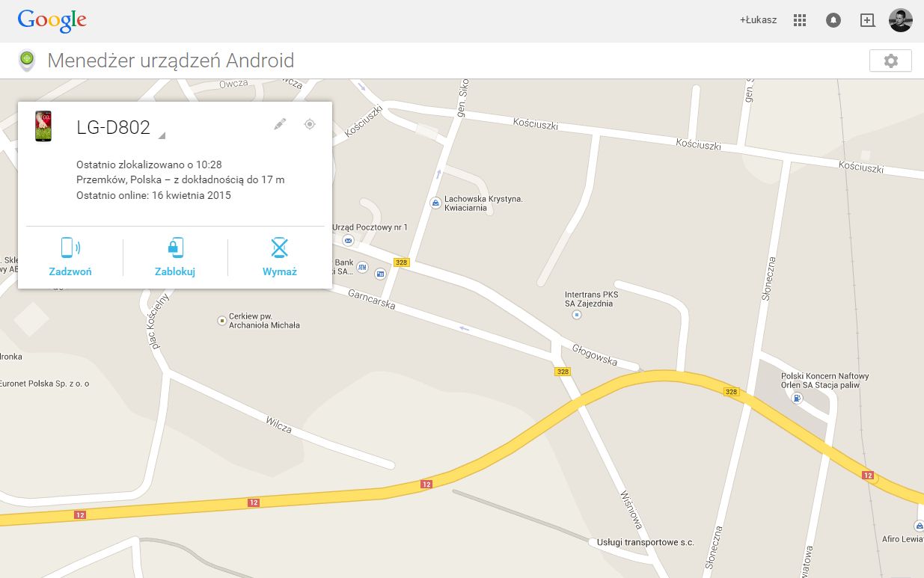Click the Głogowska street label
Viewport: 924px width, 578px height.
click(595, 354)
